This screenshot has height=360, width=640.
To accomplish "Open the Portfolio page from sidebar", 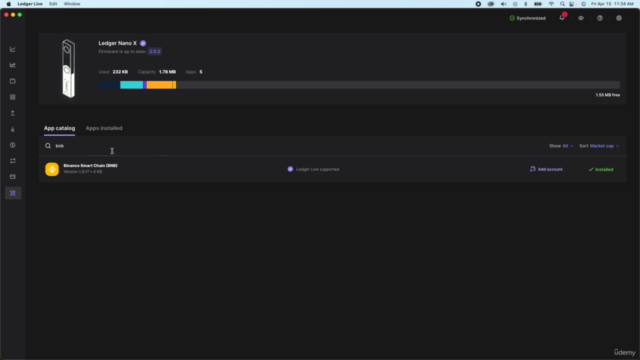I will [x=13, y=49].
